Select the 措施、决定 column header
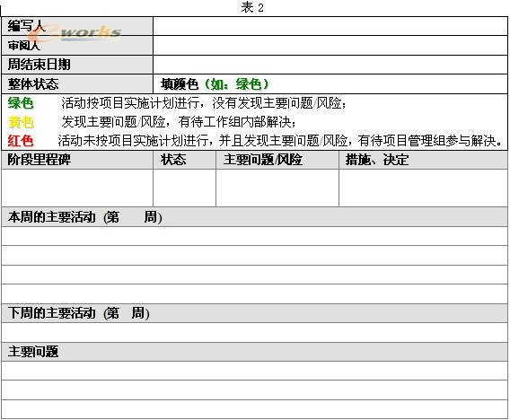 pyautogui.click(x=423, y=160)
